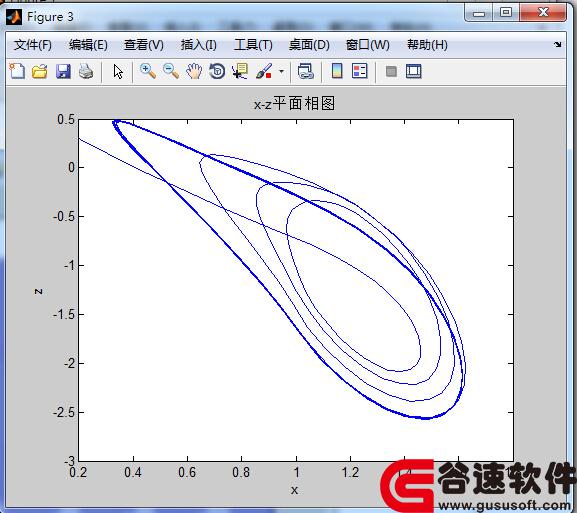577x513 pixels.
Task: Select the Data Cursor tool
Action: 240,71
